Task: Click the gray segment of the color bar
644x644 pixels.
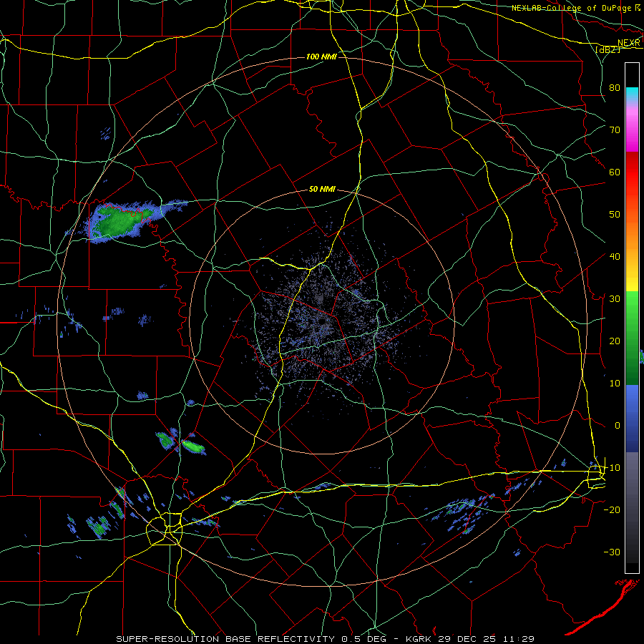Action: coord(632,507)
